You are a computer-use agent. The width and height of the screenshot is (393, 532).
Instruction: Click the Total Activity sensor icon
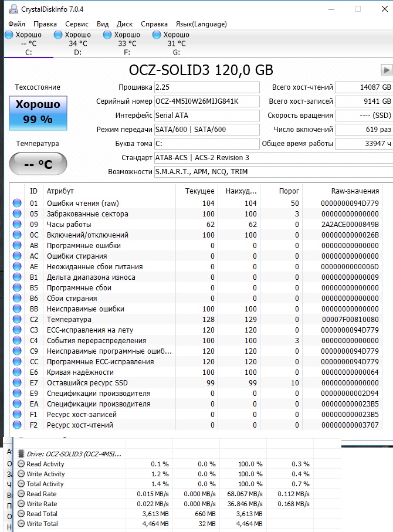21,484
